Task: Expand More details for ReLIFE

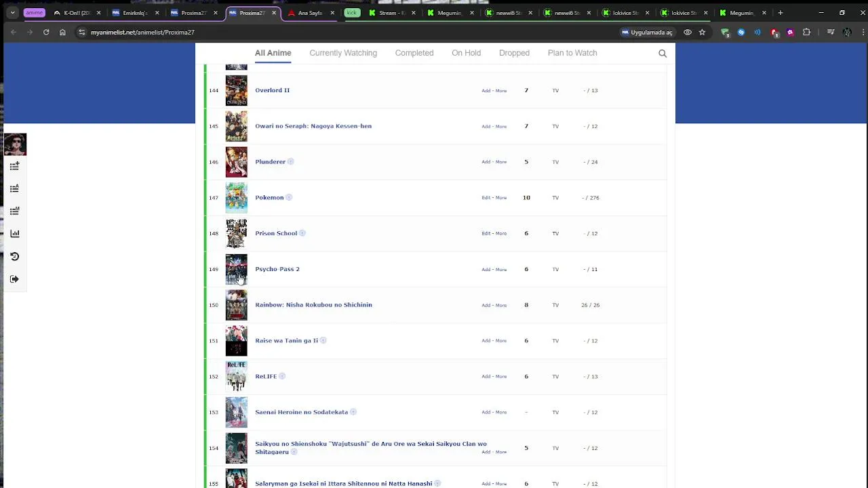Action: pos(501,377)
